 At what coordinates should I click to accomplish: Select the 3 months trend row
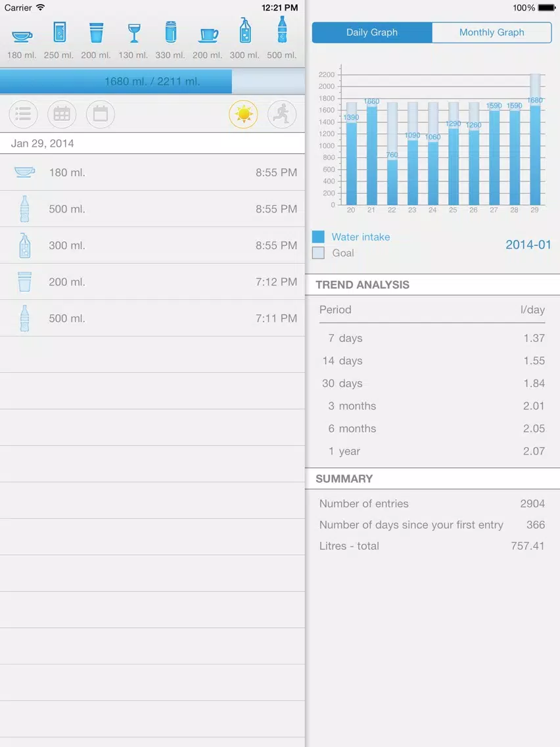click(432, 406)
